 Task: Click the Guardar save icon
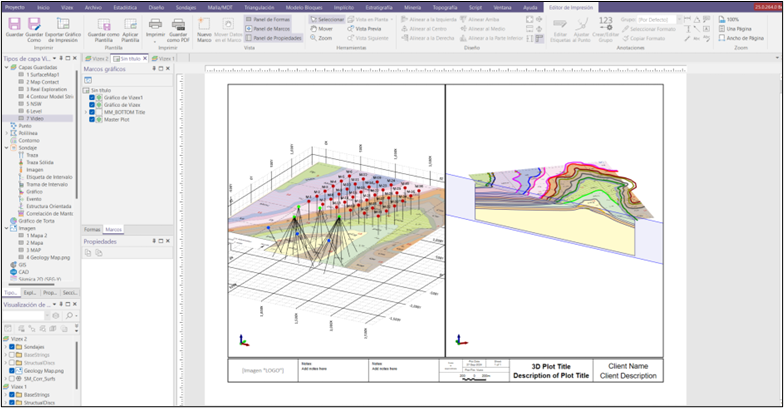coord(14,22)
